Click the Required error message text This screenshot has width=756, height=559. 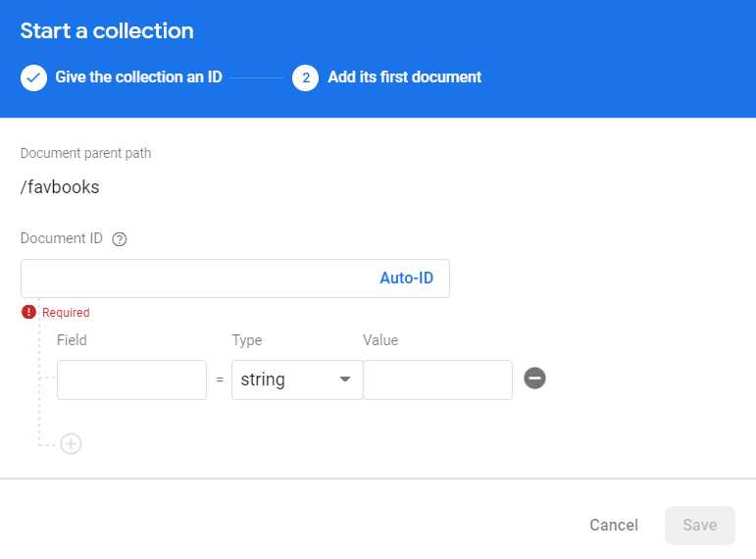(66, 313)
